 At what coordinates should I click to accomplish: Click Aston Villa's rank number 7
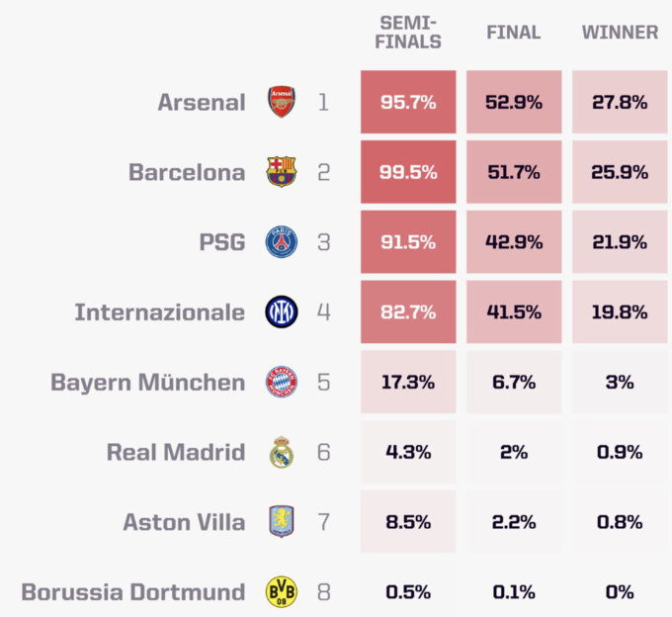[x=323, y=522]
